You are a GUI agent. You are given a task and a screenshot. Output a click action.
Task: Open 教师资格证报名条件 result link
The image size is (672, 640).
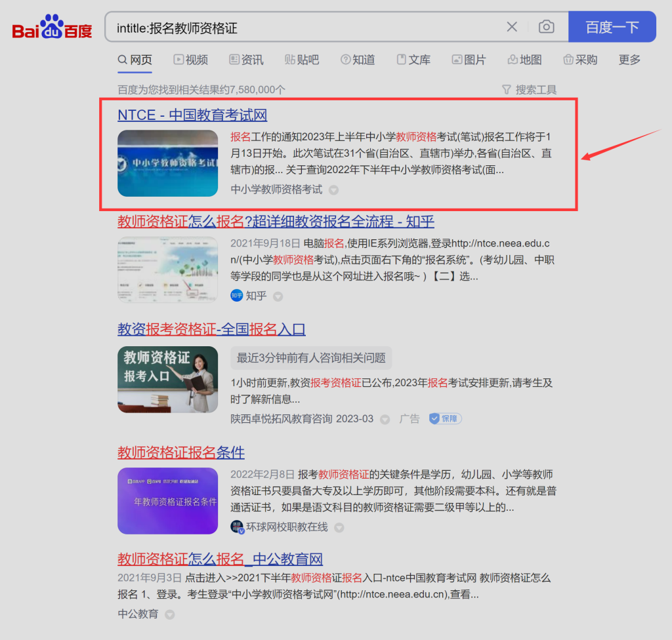coord(181,452)
